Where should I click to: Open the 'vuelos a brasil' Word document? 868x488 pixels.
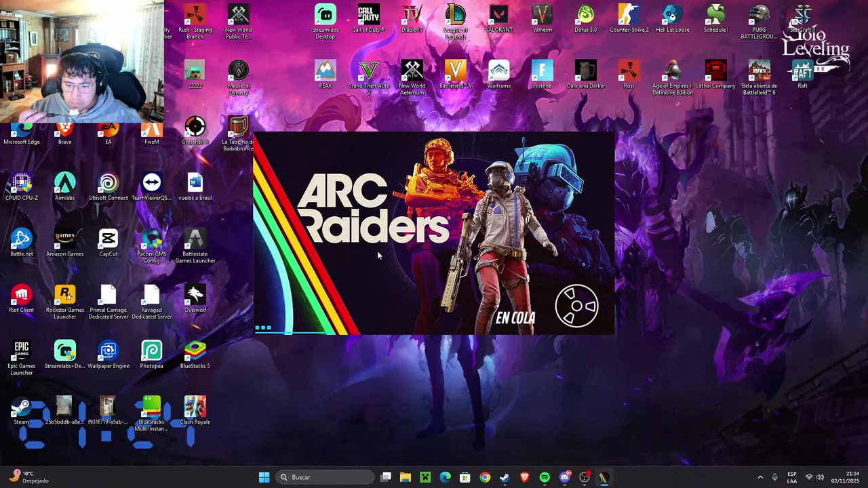(x=195, y=186)
